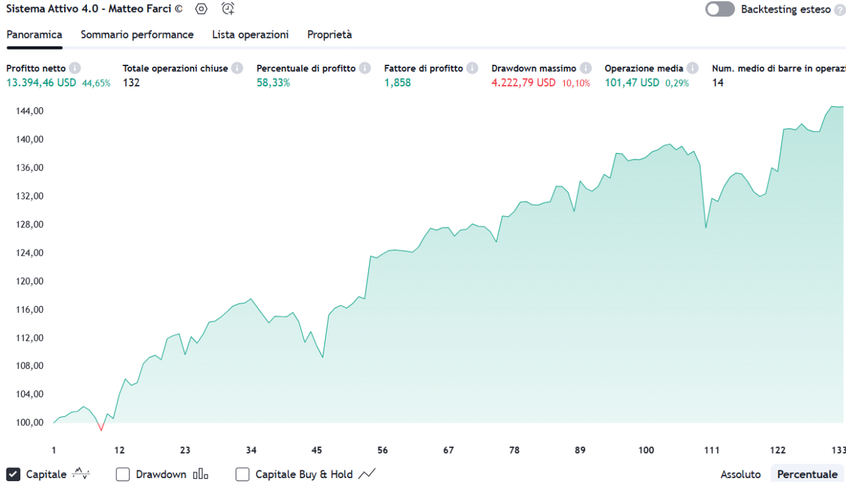Image resolution: width=846 pixels, height=504 pixels.
Task: Toggle Backtesting esteso switch
Action: point(720,10)
